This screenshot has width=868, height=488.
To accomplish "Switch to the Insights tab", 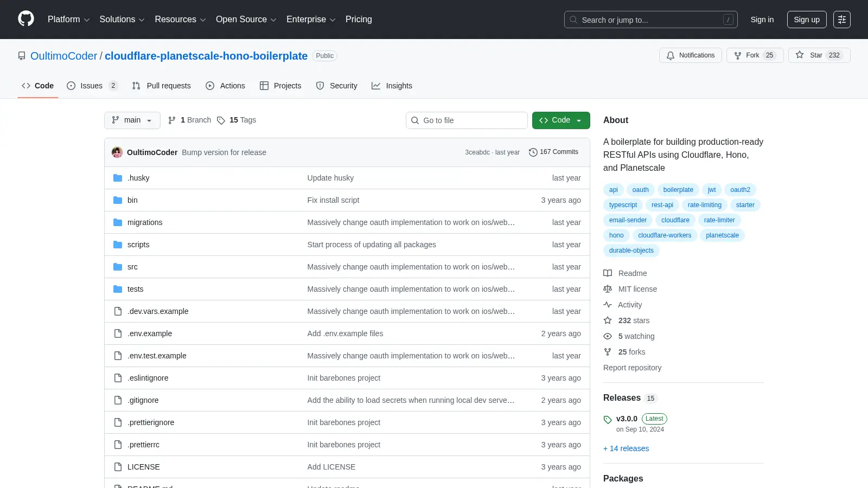I will [392, 86].
